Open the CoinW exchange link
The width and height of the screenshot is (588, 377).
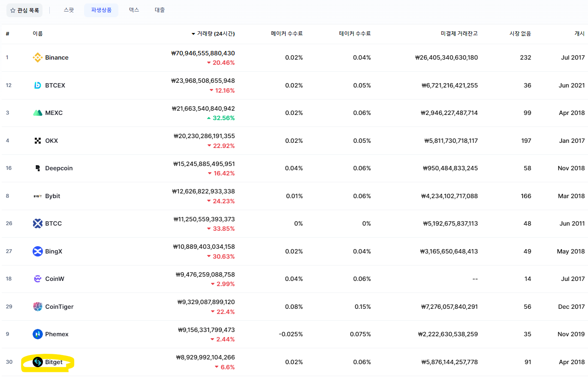(x=55, y=279)
